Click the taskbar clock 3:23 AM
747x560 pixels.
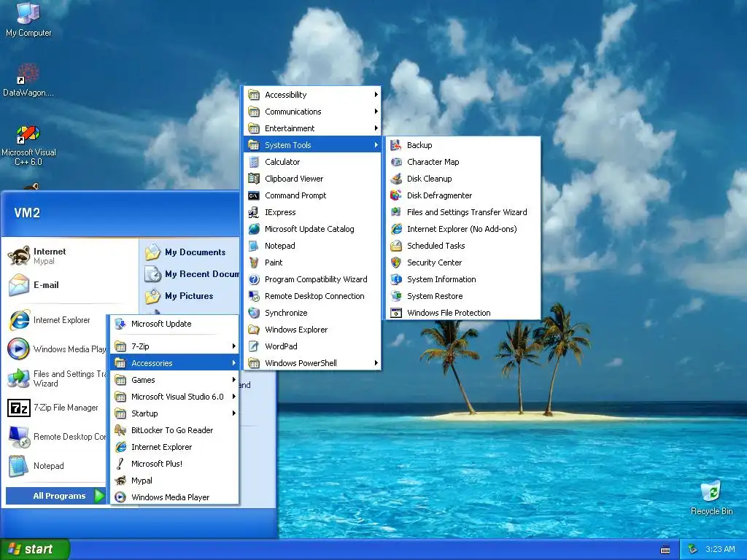720,549
